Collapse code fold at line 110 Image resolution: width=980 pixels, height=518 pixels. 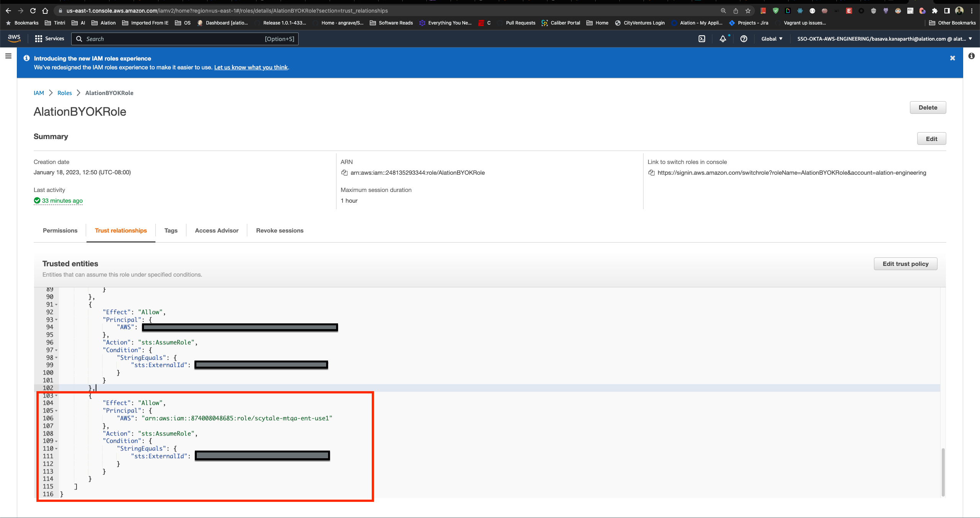56,449
